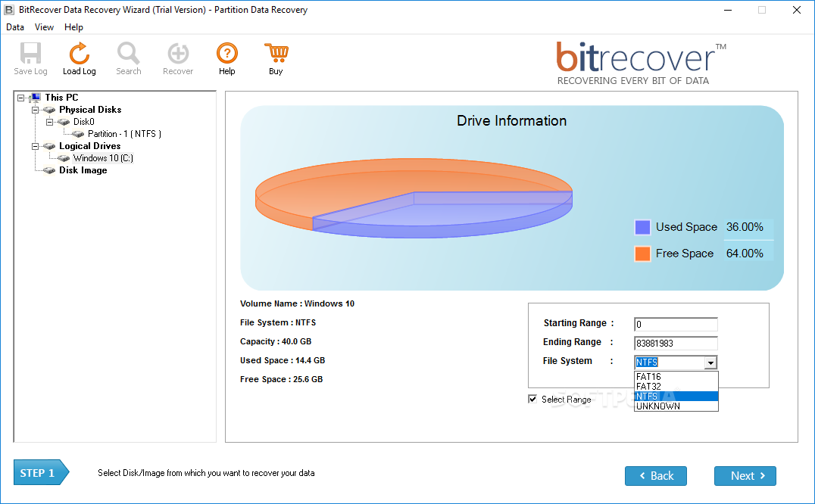Click the Search magnifier icon

128,53
